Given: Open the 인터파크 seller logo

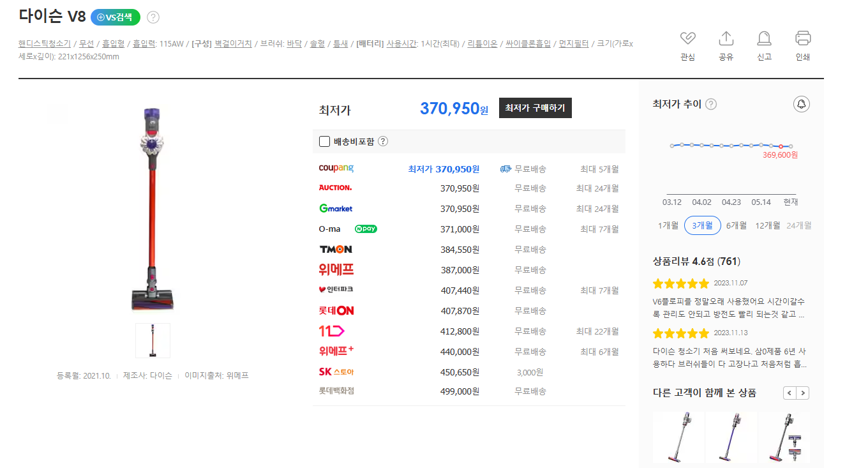Looking at the screenshot, I should (x=336, y=290).
